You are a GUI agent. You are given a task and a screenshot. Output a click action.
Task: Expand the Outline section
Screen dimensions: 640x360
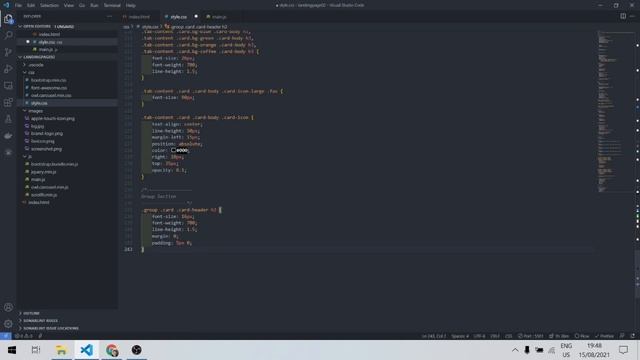pyautogui.click(x=68, y=313)
